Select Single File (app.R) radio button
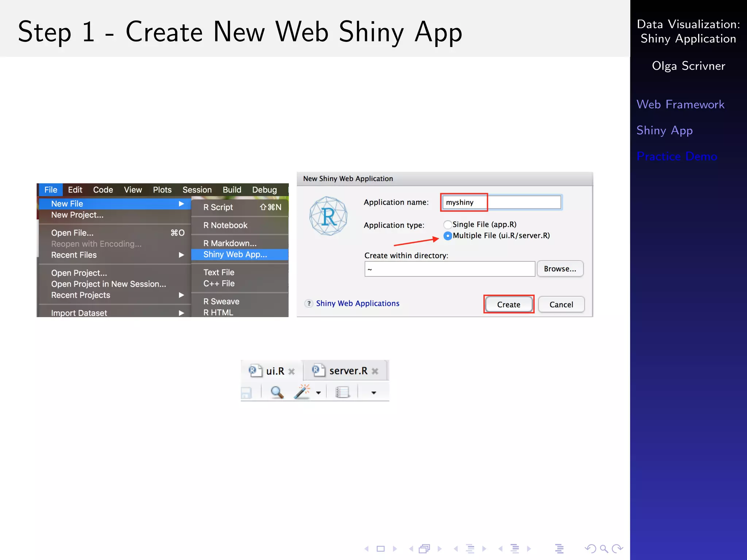The height and width of the screenshot is (560, 747). point(448,225)
